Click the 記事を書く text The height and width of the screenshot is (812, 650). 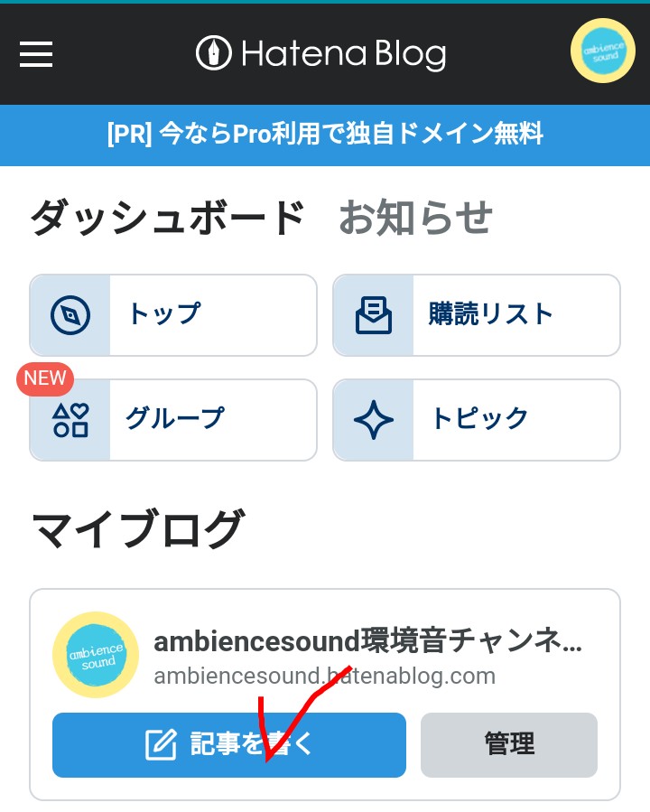(252, 744)
